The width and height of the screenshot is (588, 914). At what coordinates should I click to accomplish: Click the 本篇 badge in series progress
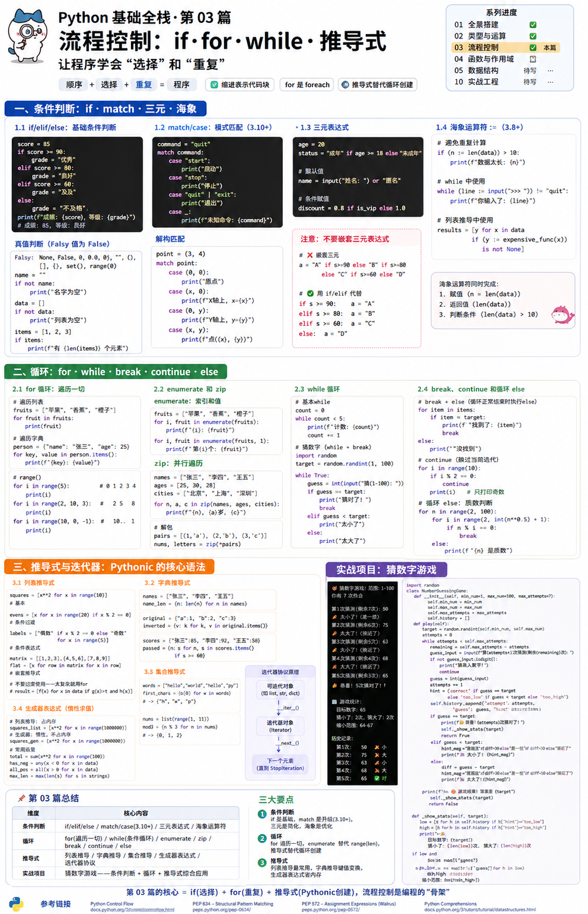[550, 47]
